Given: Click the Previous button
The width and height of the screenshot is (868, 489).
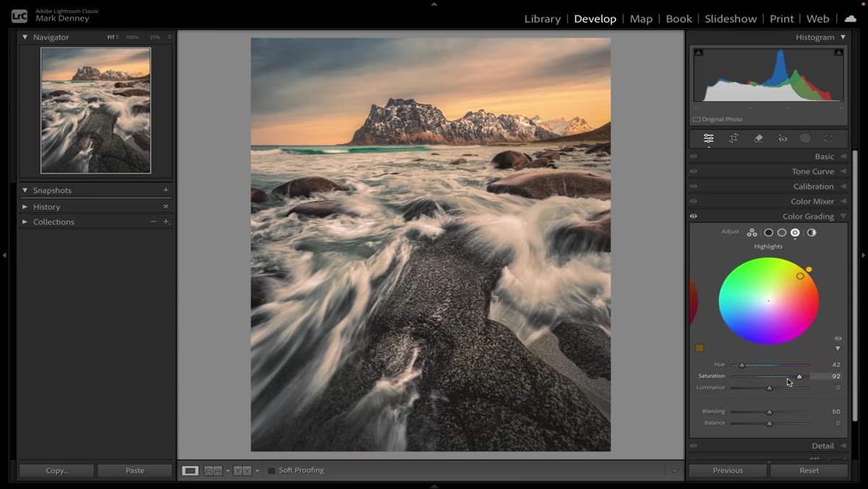Looking at the screenshot, I should 728,470.
